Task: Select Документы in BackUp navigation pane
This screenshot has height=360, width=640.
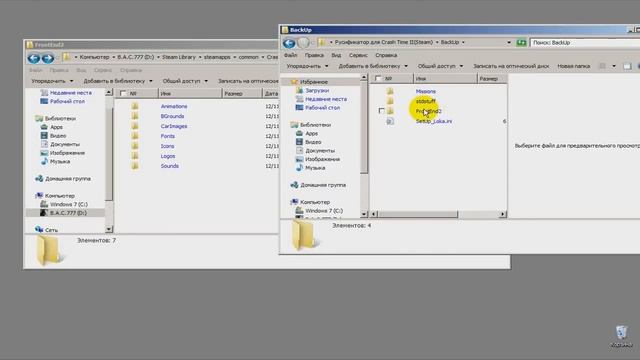Action: click(x=320, y=151)
